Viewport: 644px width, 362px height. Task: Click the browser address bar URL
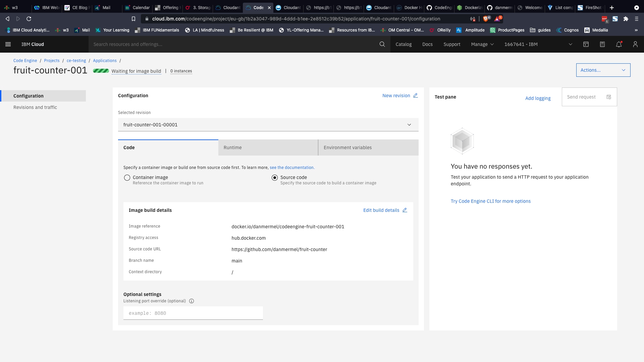point(296,19)
